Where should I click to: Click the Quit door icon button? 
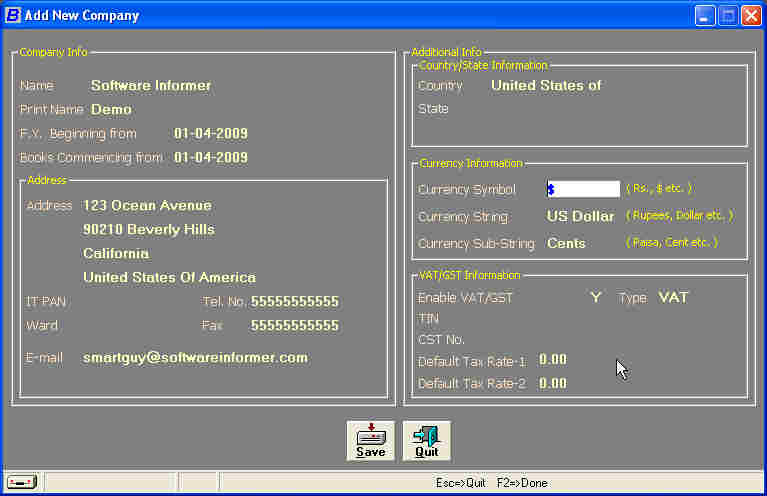(427, 441)
